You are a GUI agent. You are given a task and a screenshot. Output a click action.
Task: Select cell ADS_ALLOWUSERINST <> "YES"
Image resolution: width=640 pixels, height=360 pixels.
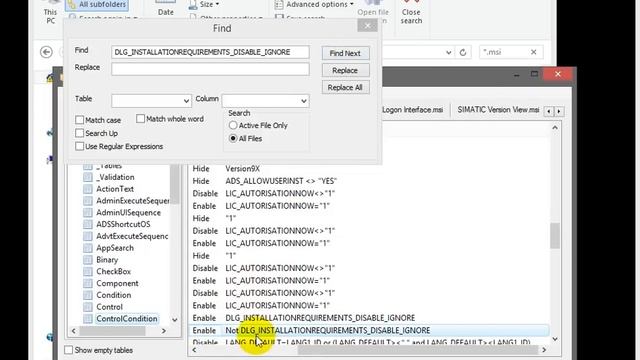(x=281, y=181)
